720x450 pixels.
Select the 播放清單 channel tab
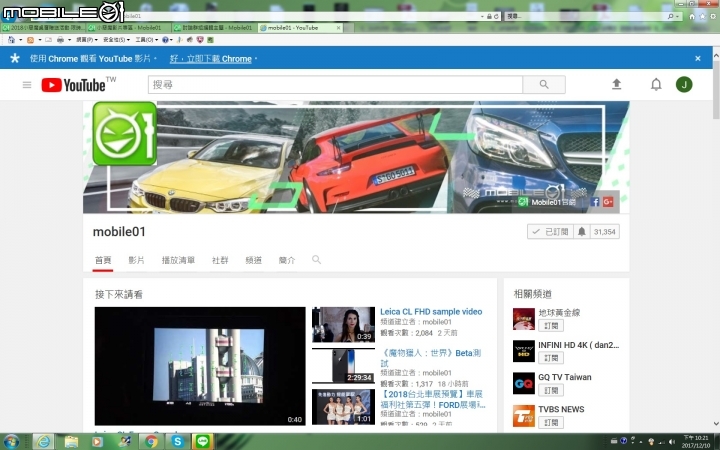[x=178, y=260]
